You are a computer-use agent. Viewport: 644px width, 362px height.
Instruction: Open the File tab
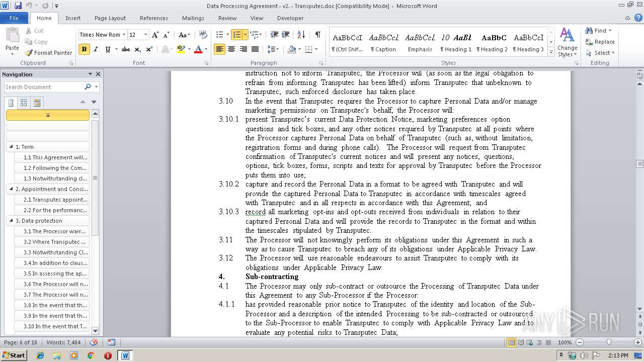14,18
